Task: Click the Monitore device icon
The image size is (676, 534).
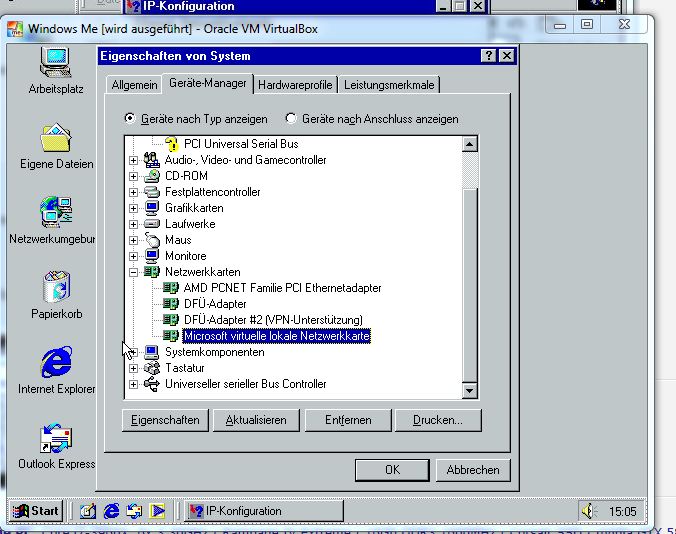Action: 151,256
